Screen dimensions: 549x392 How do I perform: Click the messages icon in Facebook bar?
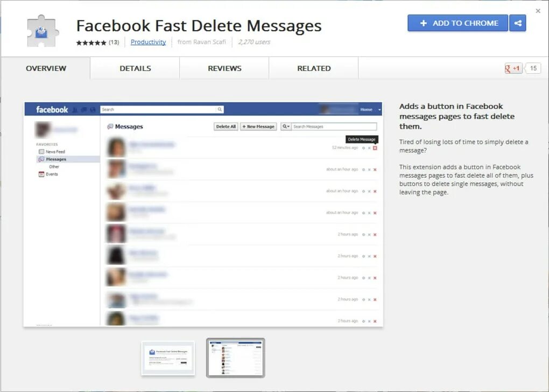pyautogui.click(x=83, y=110)
